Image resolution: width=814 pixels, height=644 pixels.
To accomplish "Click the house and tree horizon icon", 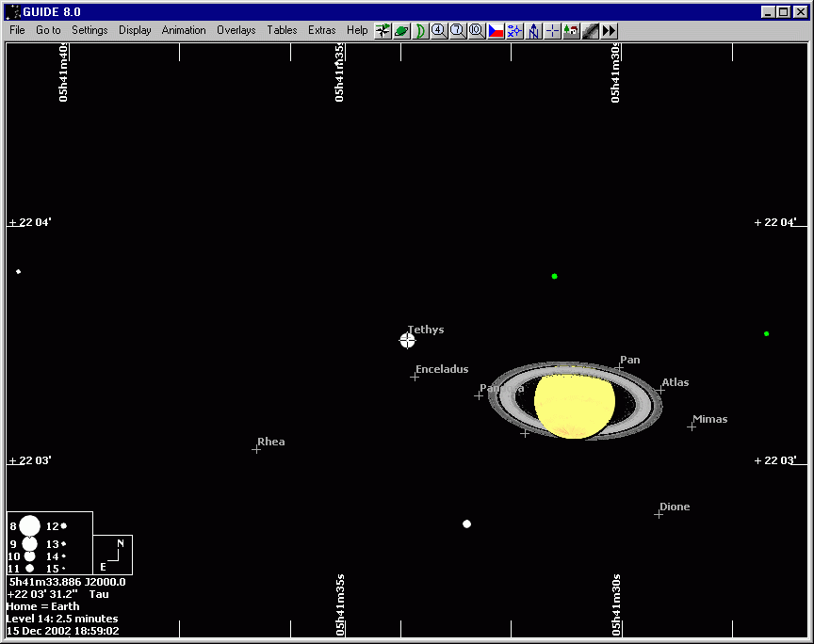I will (571, 30).
